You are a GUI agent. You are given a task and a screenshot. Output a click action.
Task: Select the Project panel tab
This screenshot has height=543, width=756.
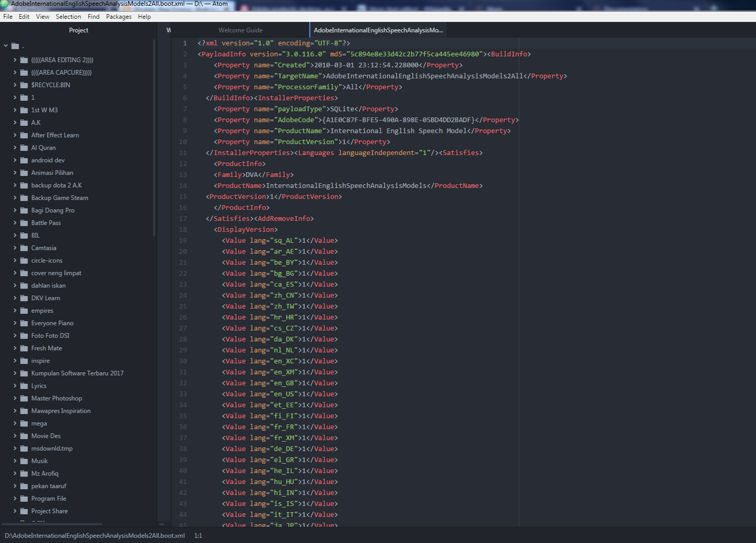pos(78,30)
